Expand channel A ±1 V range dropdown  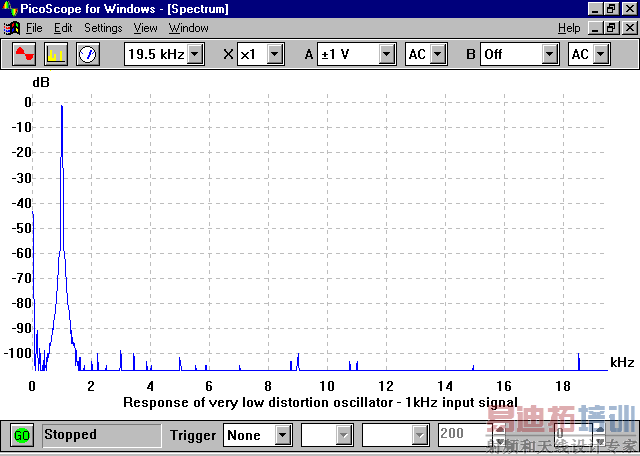coord(387,54)
